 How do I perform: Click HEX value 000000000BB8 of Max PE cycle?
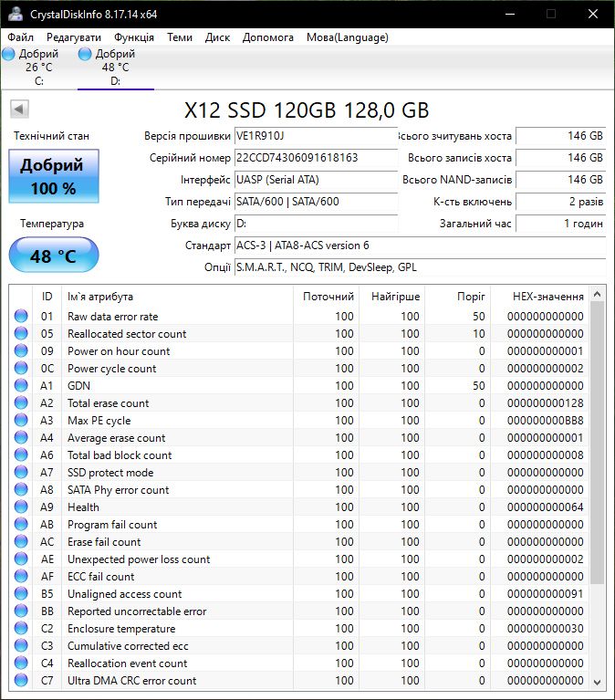545,420
